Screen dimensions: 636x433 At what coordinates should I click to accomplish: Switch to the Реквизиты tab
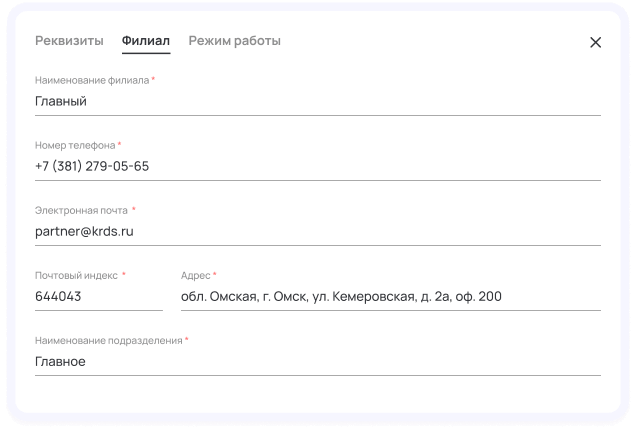coord(69,41)
